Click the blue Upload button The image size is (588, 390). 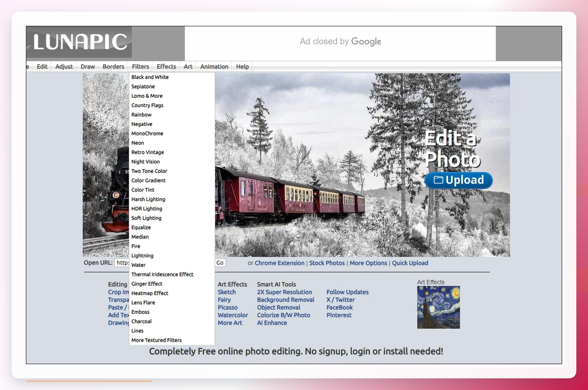458,180
